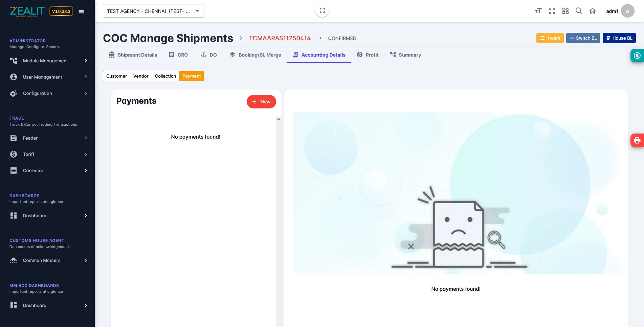Go to home via the house icon

[x=592, y=11]
